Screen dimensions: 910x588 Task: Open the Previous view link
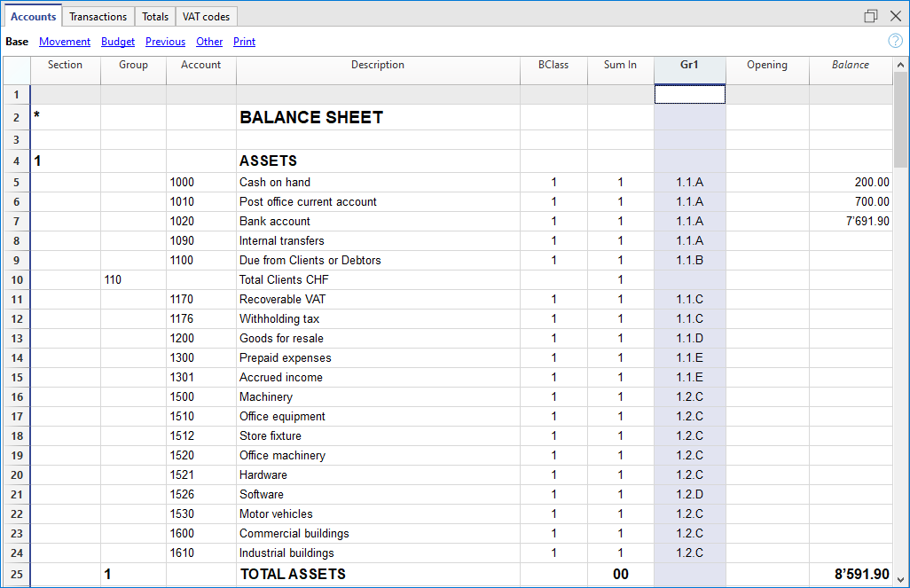(x=165, y=42)
